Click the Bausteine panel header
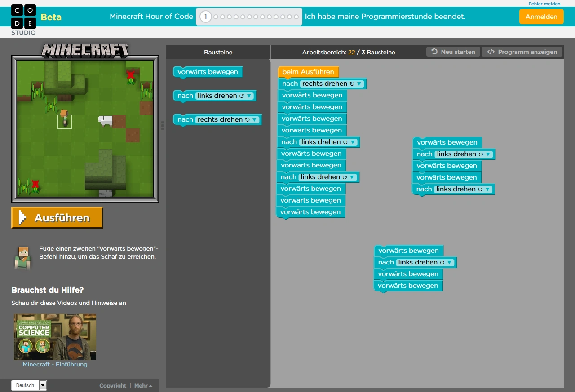The image size is (575, 392). [218, 52]
